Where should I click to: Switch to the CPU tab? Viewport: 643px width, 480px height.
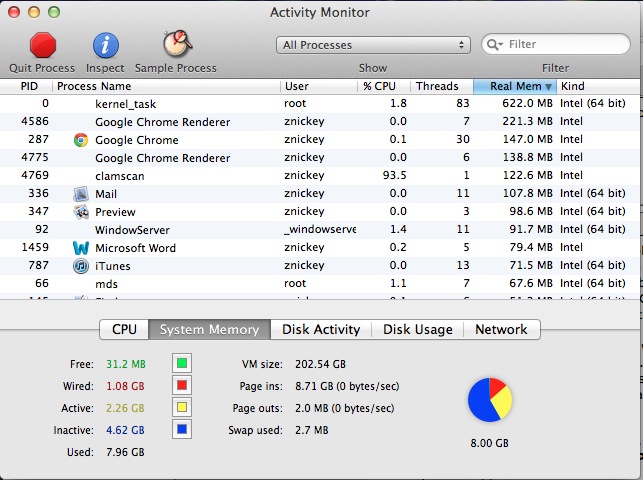pyautogui.click(x=124, y=329)
